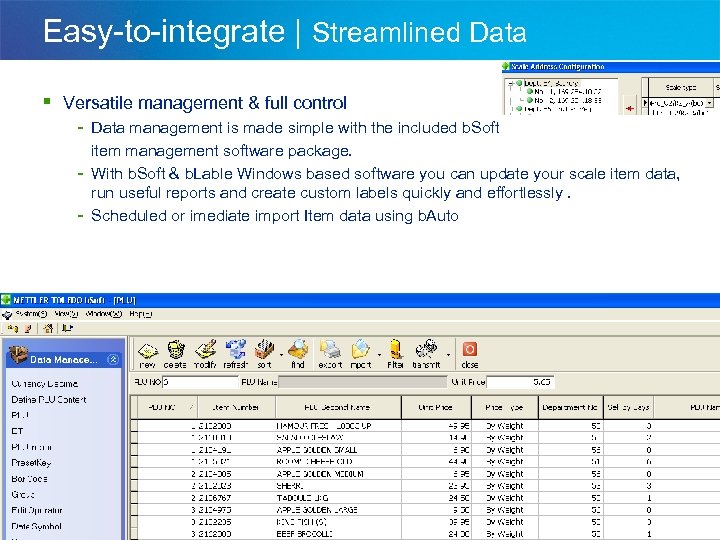Click the home icon in small toolbar

pos(48,328)
